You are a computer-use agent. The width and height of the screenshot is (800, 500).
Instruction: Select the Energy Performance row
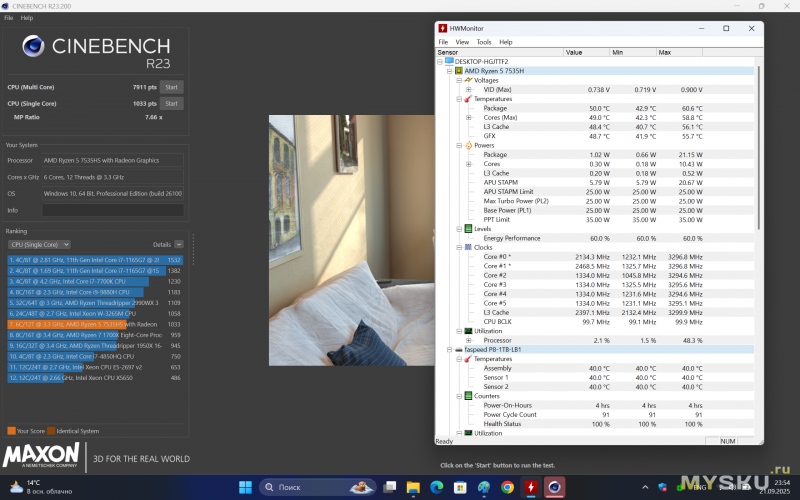click(x=594, y=238)
